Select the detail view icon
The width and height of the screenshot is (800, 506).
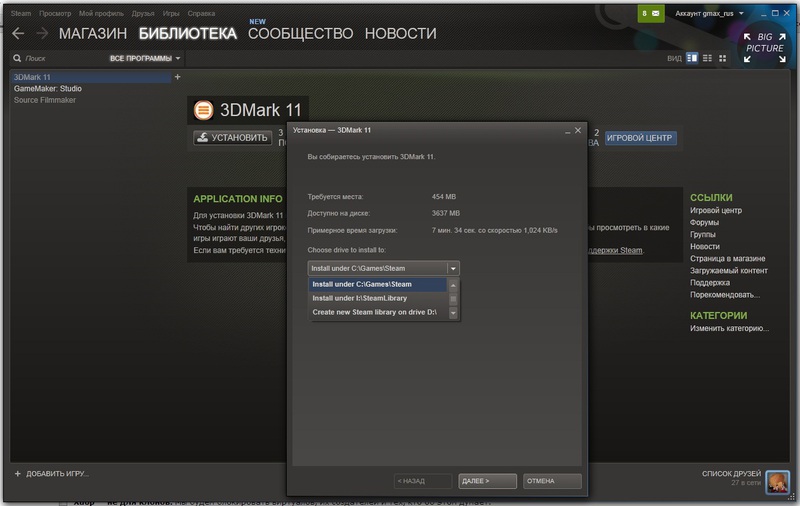(692, 58)
